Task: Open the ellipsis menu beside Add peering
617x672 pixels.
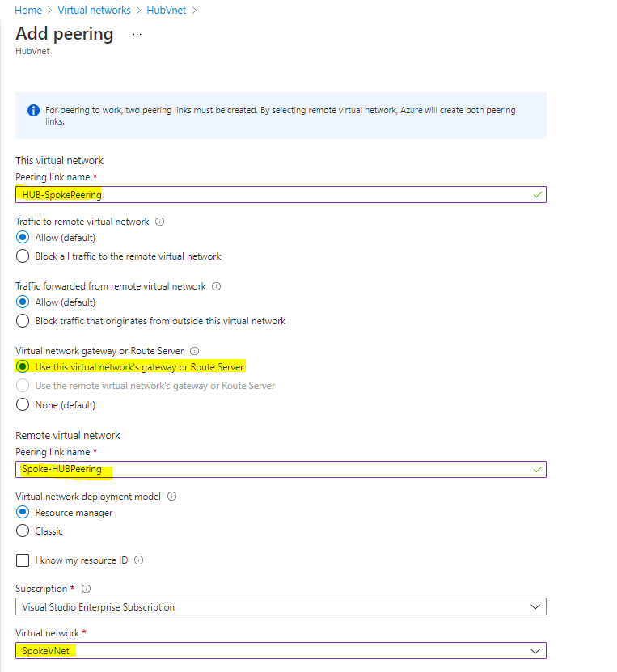Action: click(137, 35)
